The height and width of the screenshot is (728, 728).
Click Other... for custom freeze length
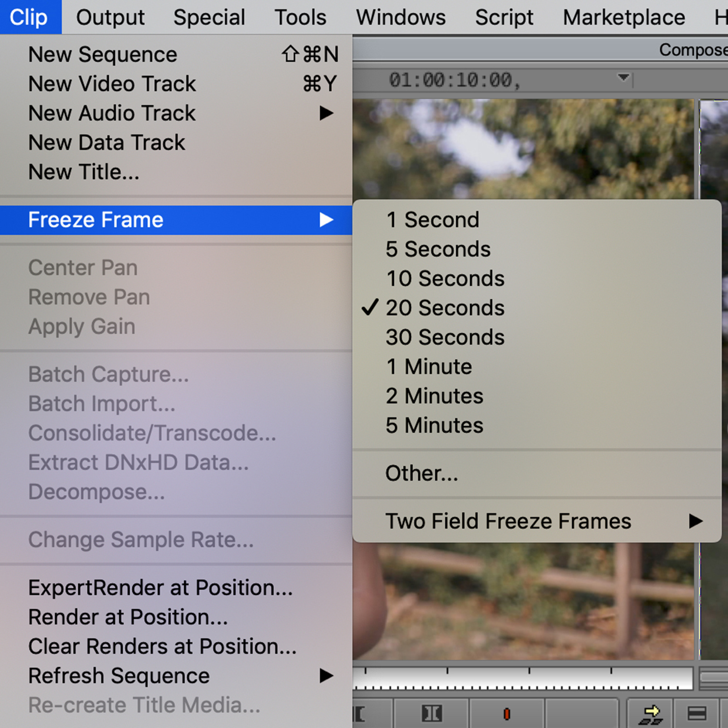tap(421, 473)
